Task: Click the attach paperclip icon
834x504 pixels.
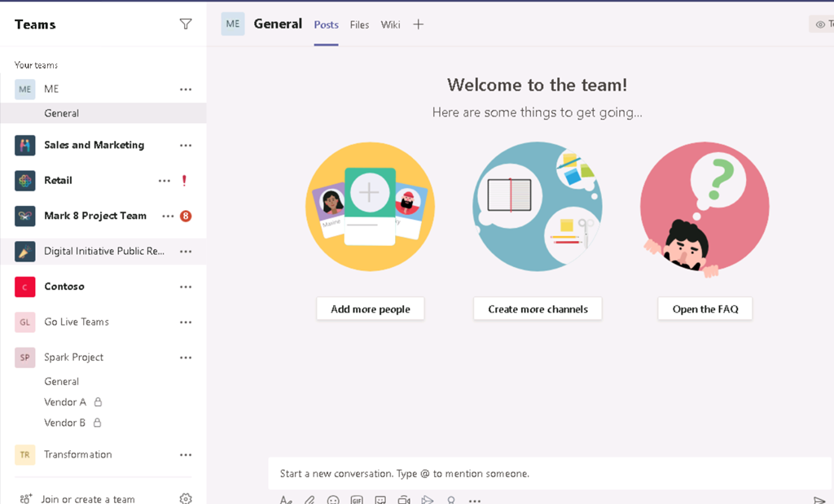Action: pyautogui.click(x=309, y=500)
